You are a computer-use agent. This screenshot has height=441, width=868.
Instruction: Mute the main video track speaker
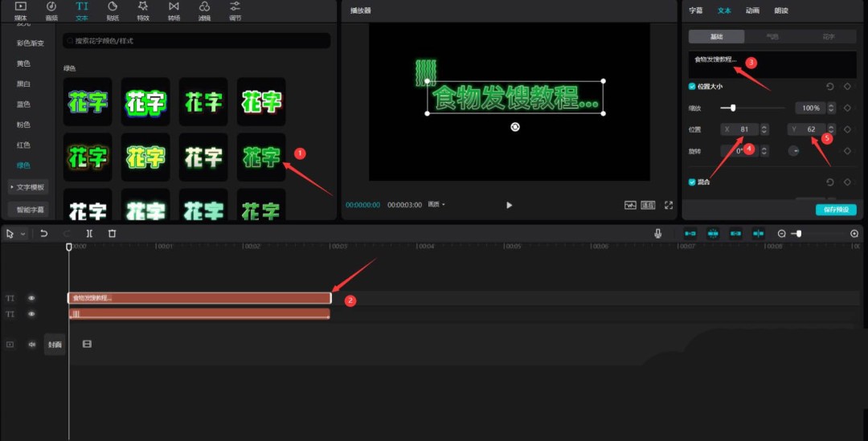pyautogui.click(x=31, y=344)
